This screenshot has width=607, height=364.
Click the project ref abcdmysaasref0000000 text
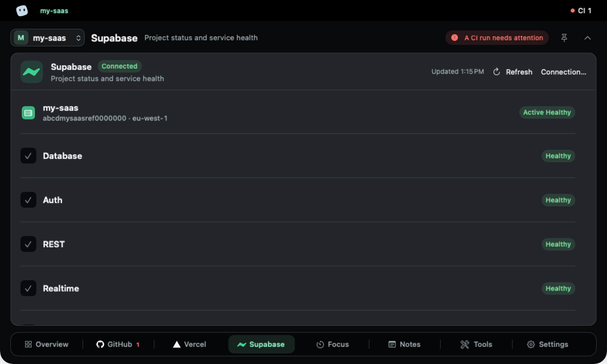84,118
